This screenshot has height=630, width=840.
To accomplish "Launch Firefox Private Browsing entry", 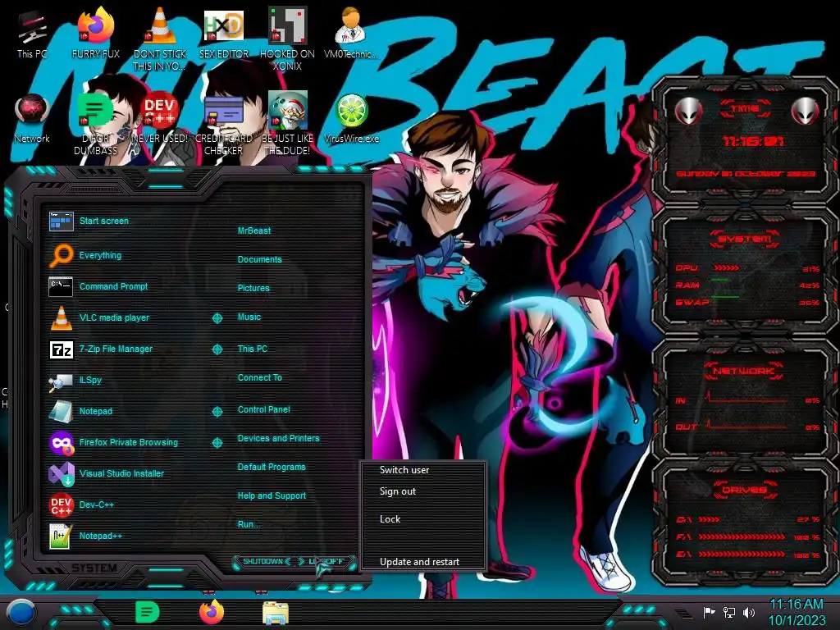I will pyautogui.click(x=113, y=442).
